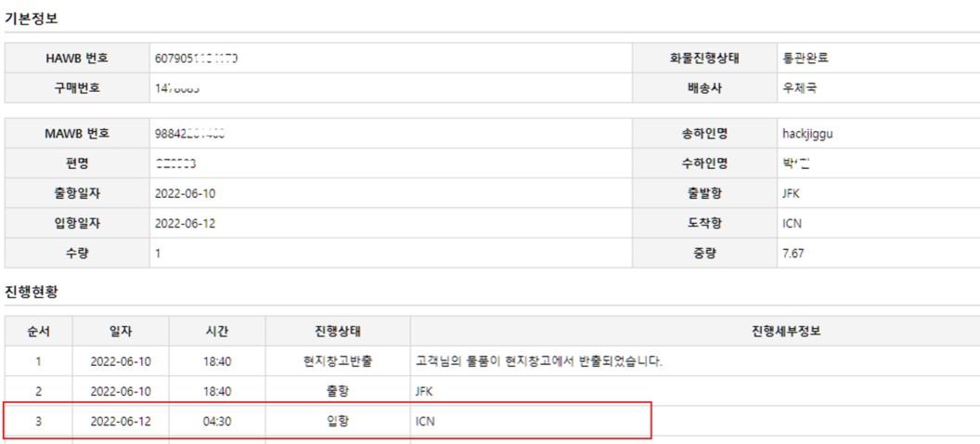Viewport: 980px width, 444px height.
Task: Select the HAWB 번호 label cell
Action: pos(77,58)
